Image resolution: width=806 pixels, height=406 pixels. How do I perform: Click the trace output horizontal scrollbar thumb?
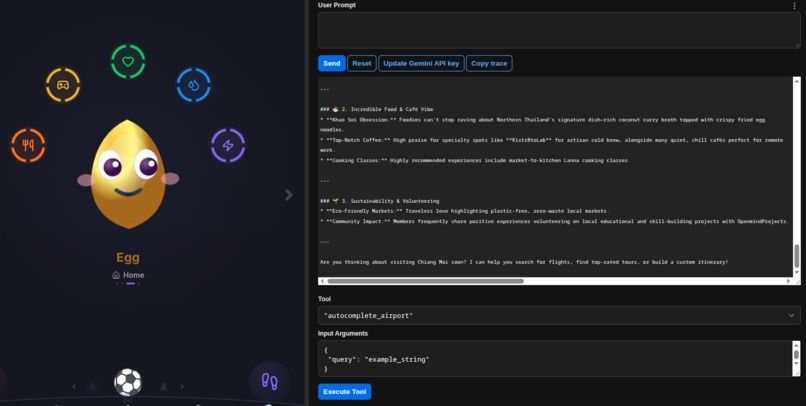tap(426, 281)
